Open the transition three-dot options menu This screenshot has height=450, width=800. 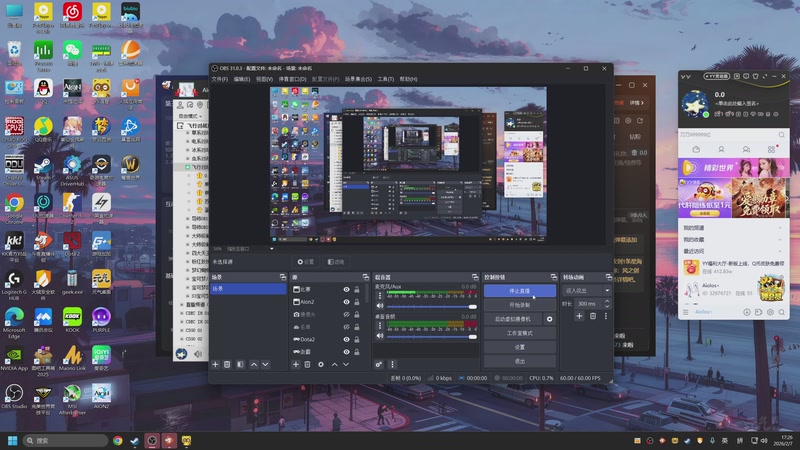point(605,316)
